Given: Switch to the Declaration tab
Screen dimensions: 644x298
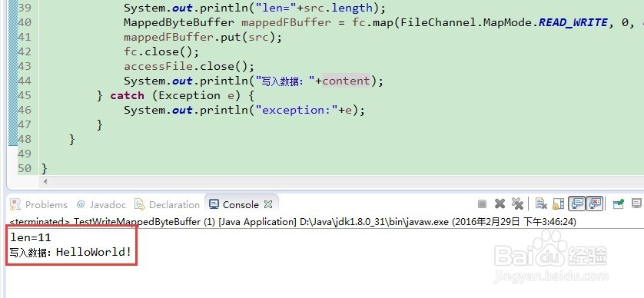Looking at the screenshot, I should 168,204.
